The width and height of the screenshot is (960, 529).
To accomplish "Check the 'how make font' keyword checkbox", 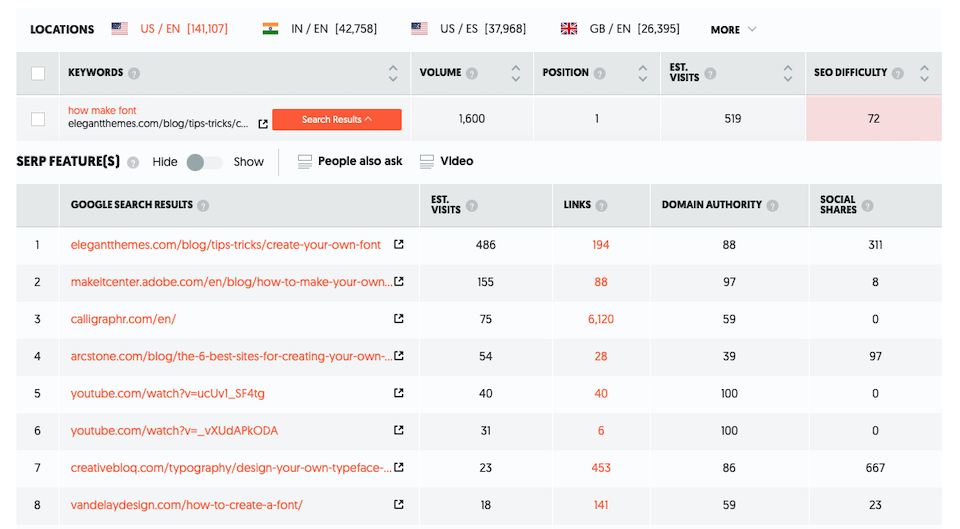I will pyautogui.click(x=38, y=119).
